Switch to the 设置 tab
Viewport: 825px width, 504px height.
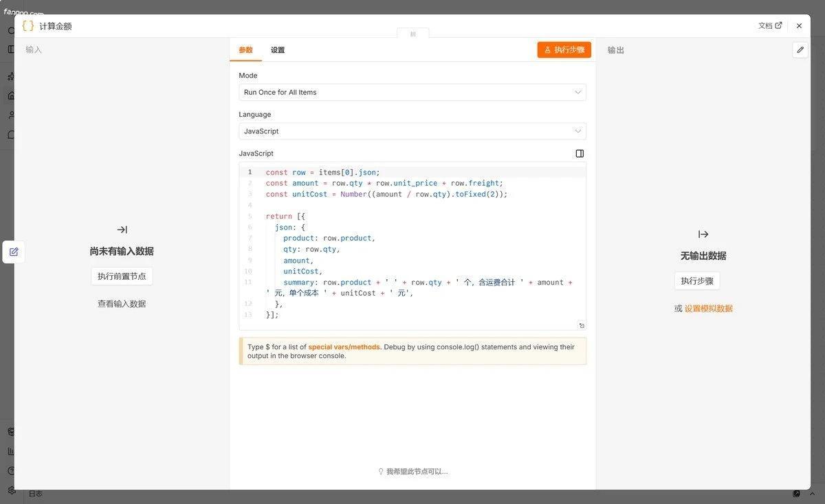coord(278,50)
